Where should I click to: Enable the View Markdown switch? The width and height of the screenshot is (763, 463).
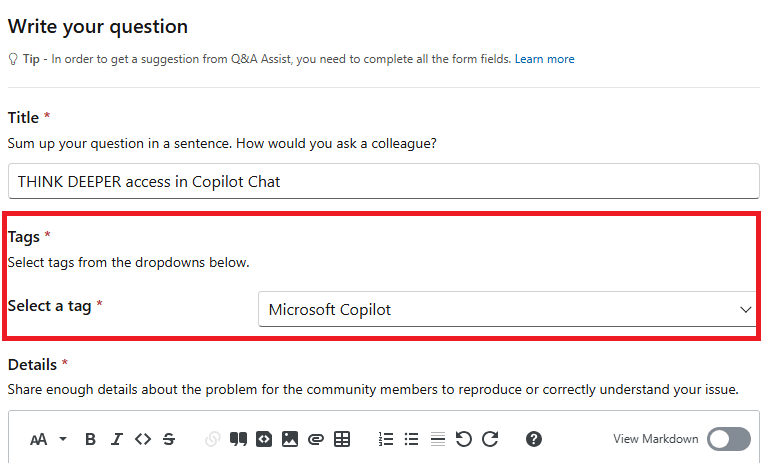pyautogui.click(x=728, y=439)
